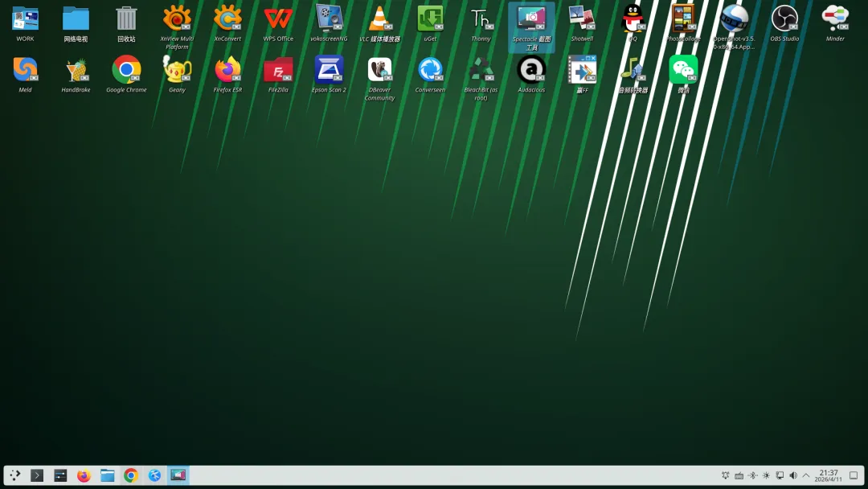Launch OBS Studio from the desktop
The image size is (868, 489).
click(784, 18)
